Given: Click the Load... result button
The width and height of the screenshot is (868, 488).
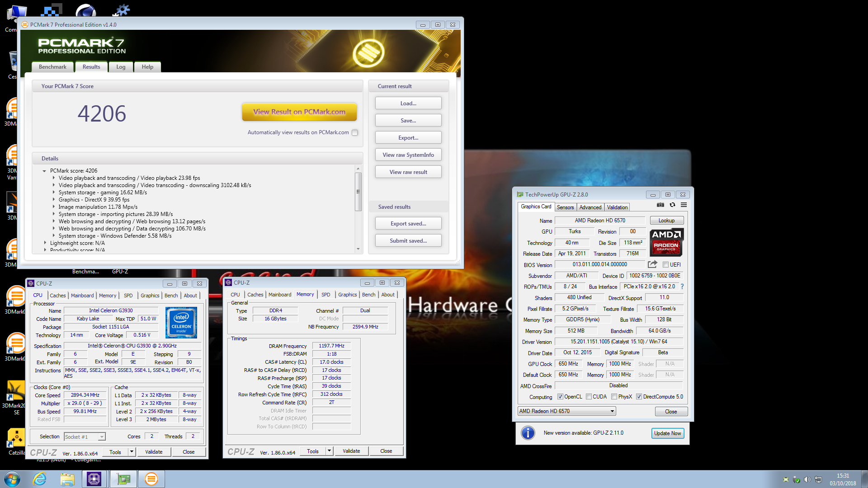Looking at the screenshot, I should pos(408,103).
